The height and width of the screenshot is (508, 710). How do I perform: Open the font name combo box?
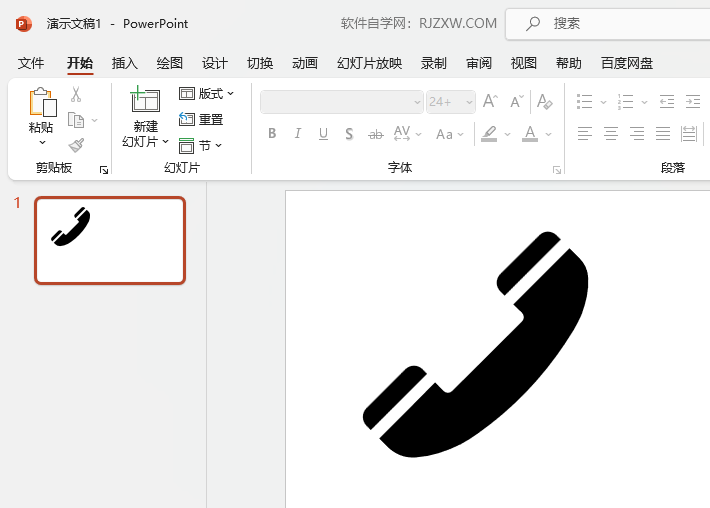[x=342, y=102]
